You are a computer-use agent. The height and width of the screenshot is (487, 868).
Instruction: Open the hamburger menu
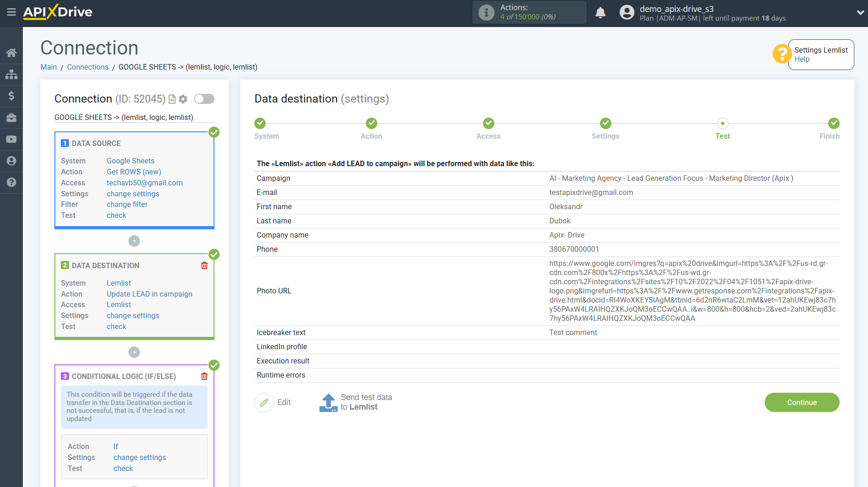(11, 12)
